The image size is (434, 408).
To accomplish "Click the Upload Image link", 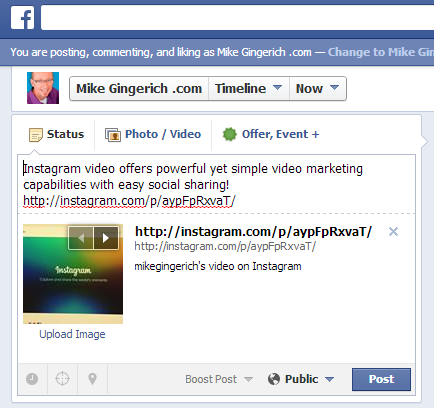I will pyautogui.click(x=72, y=334).
